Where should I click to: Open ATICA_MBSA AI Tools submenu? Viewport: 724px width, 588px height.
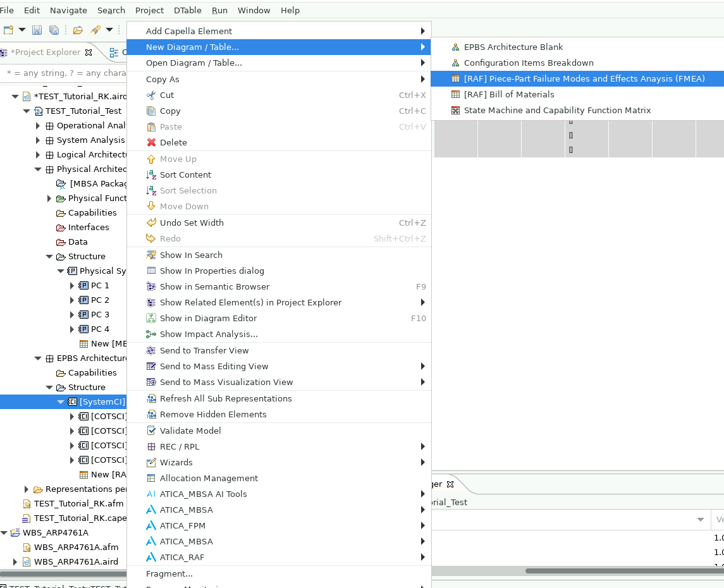279,494
